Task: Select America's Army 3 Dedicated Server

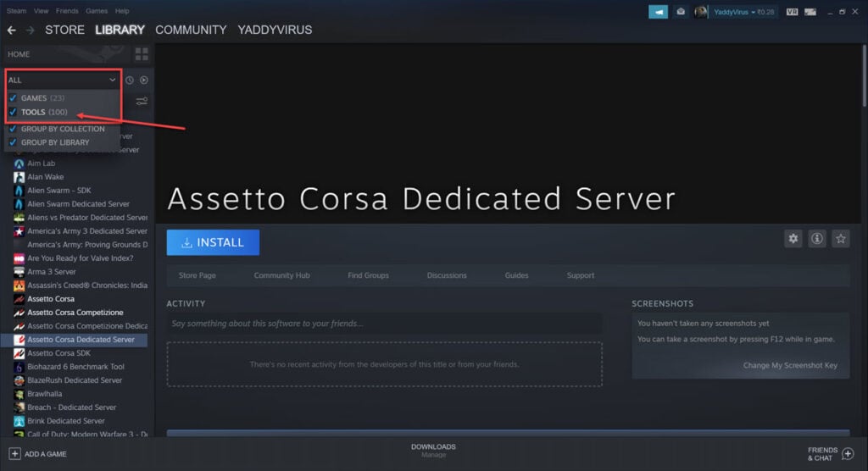Action: pos(87,231)
